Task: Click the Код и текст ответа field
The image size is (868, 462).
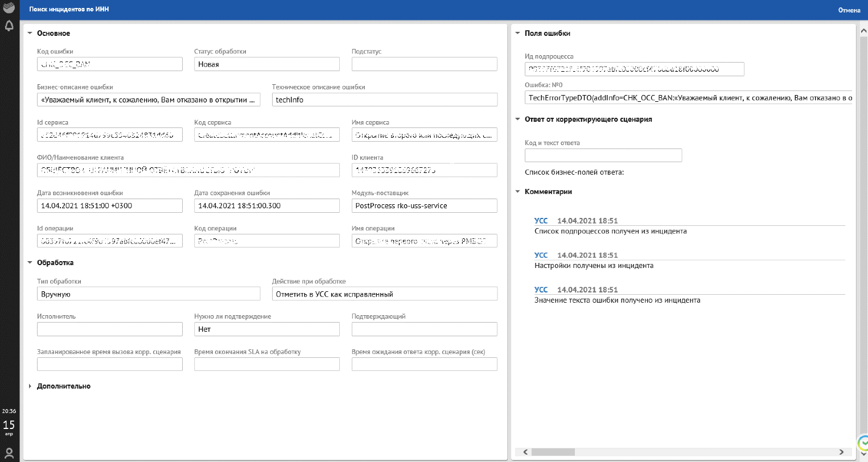Action: 603,155
